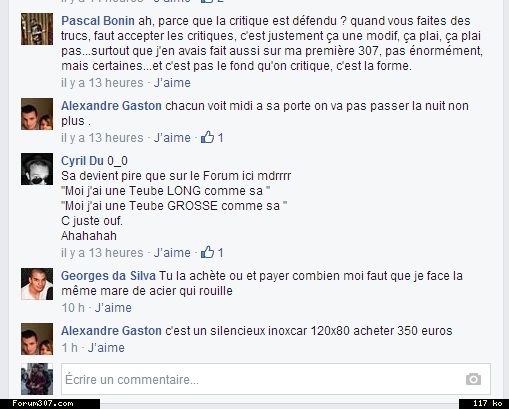The height and width of the screenshot is (409, 509).
Task: Click the 'Écrire un commentaire...' field
Action: [x=276, y=379]
